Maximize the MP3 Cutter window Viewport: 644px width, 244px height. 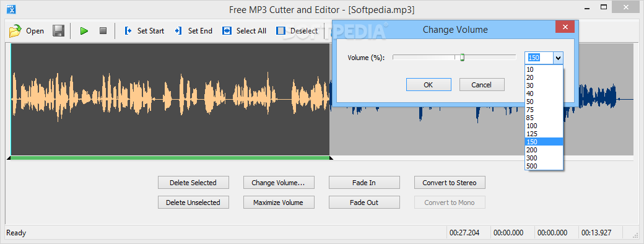click(x=604, y=7)
